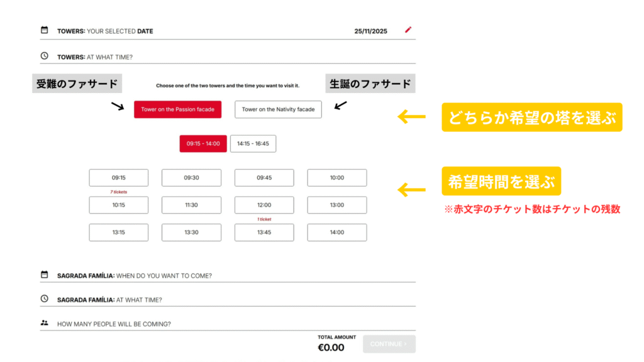
Task: Click the calendar icon beside Sagrada Família date
Action: coord(45,275)
